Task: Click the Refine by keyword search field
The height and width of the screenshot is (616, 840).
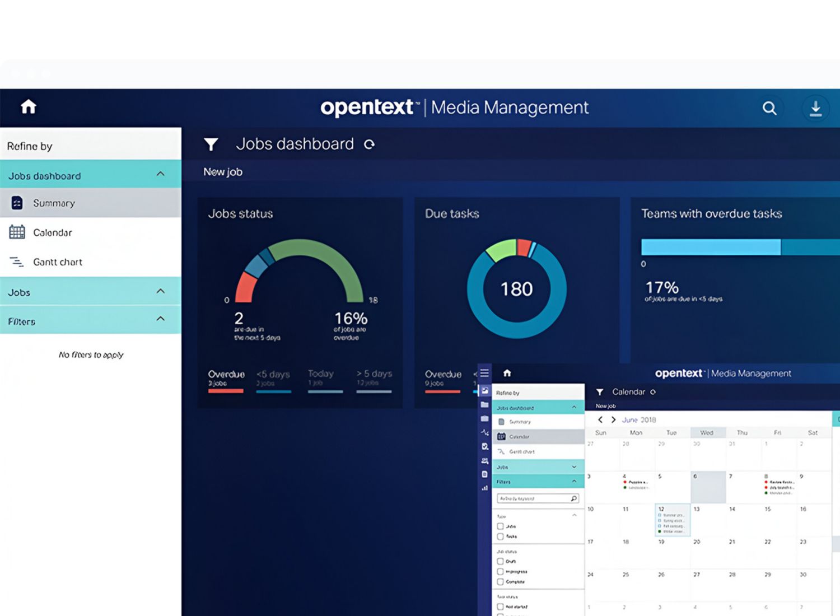Action: 533,498
